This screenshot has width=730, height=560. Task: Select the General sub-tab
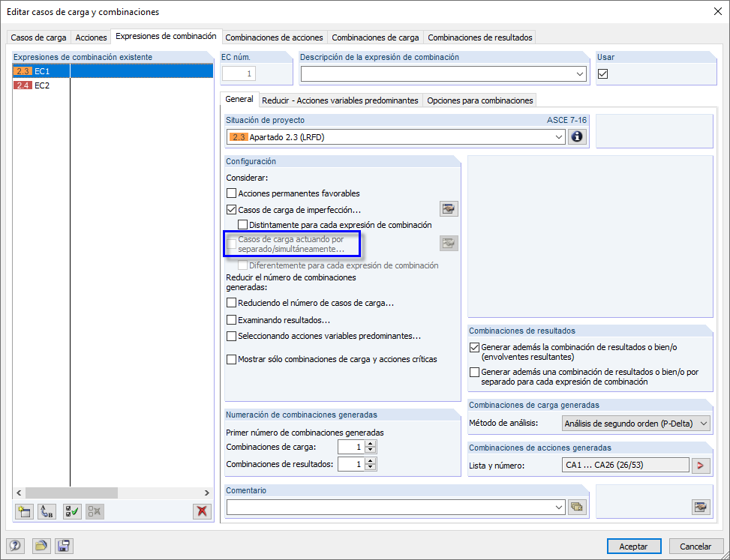tap(239, 99)
